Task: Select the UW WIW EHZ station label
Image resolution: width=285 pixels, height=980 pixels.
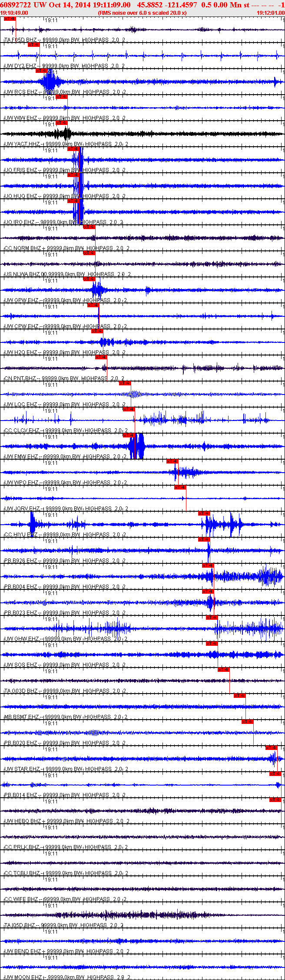Action: coord(65,118)
